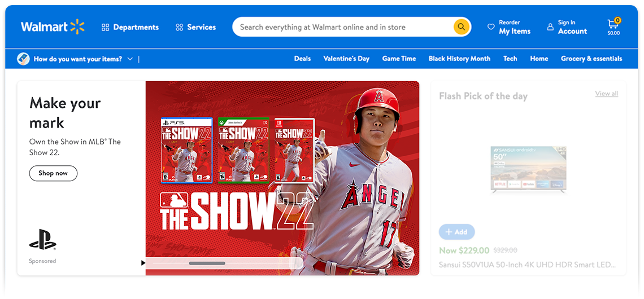
Task: Open the Services menu
Action: pos(201,27)
